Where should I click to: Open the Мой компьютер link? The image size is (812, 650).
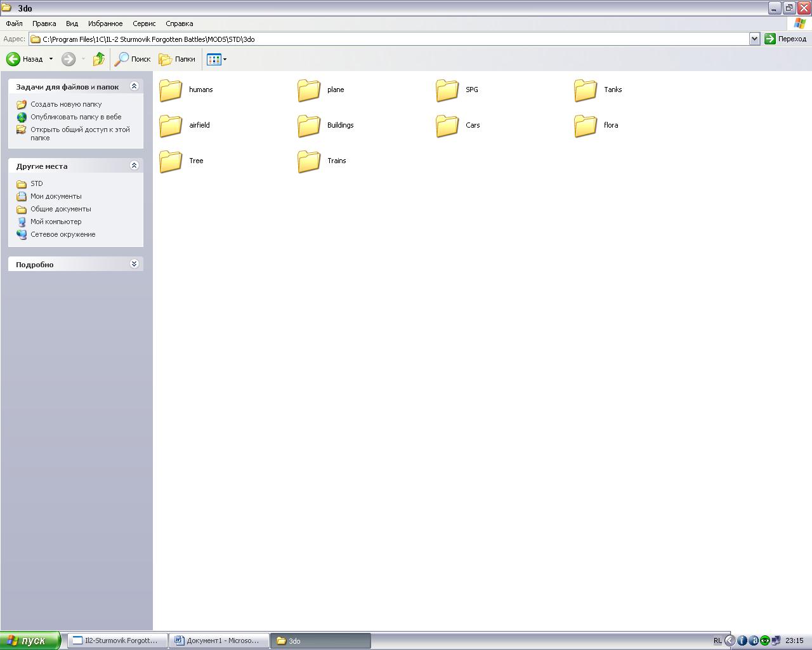(x=56, y=222)
